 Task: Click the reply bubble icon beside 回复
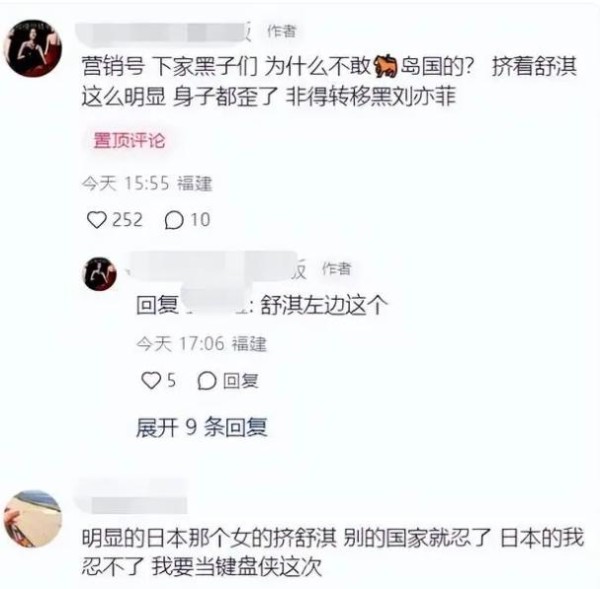[207, 381]
